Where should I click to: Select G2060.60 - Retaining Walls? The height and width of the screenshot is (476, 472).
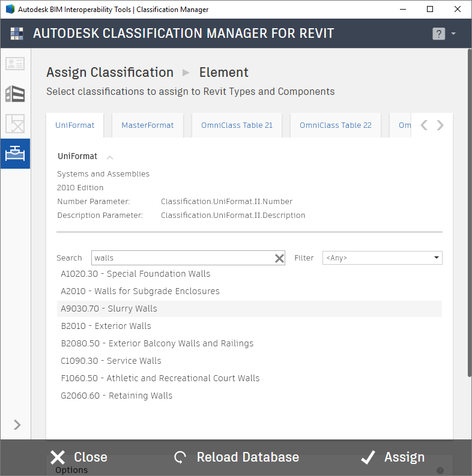[x=249, y=396]
